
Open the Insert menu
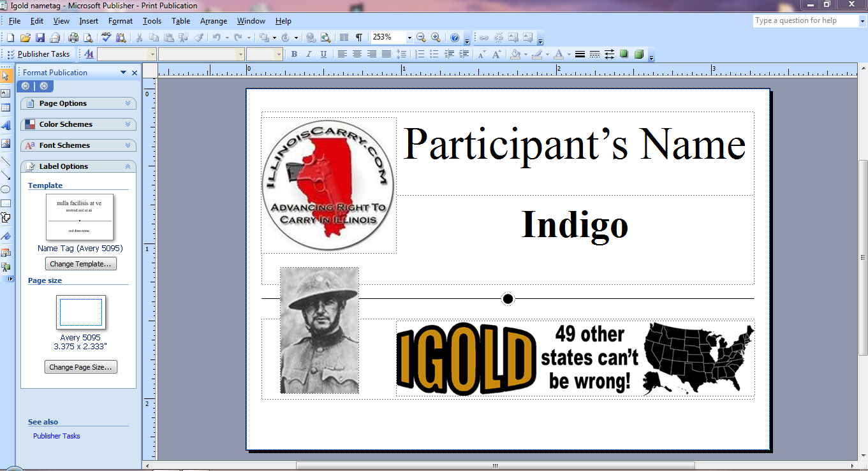pos(89,21)
